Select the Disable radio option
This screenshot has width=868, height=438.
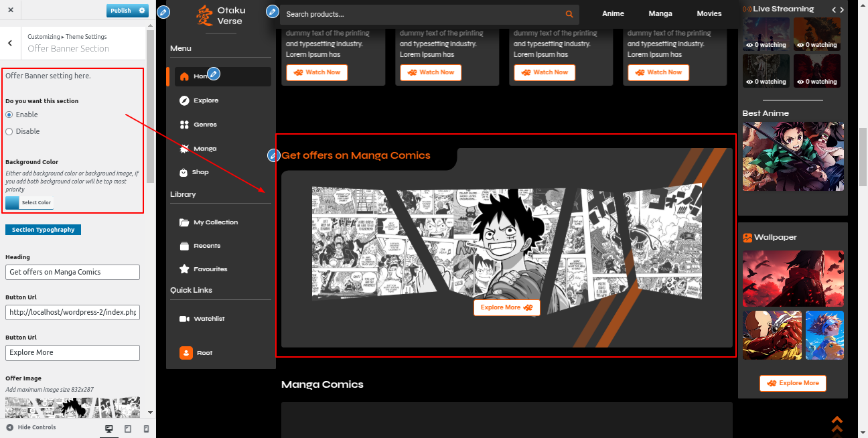(9, 131)
